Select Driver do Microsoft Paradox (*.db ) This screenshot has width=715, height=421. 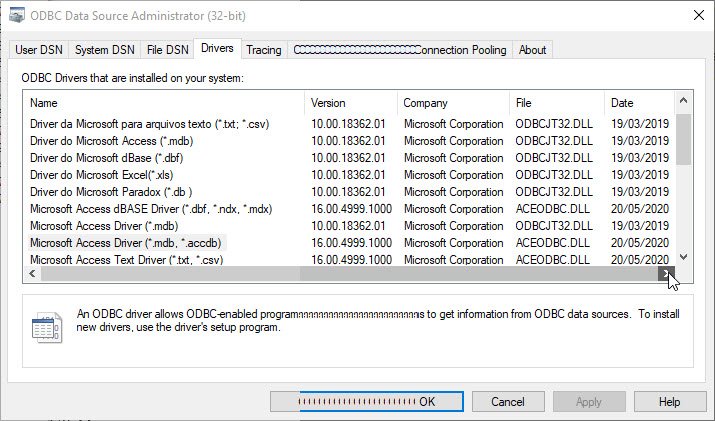pos(349,192)
